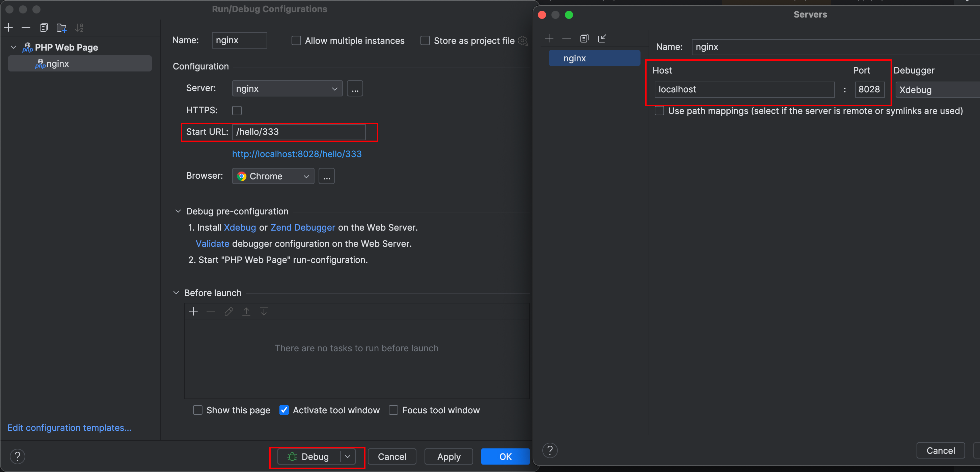This screenshot has width=980, height=472.
Task: Enable Show this page checkbox
Action: pyautogui.click(x=197, y=410)
